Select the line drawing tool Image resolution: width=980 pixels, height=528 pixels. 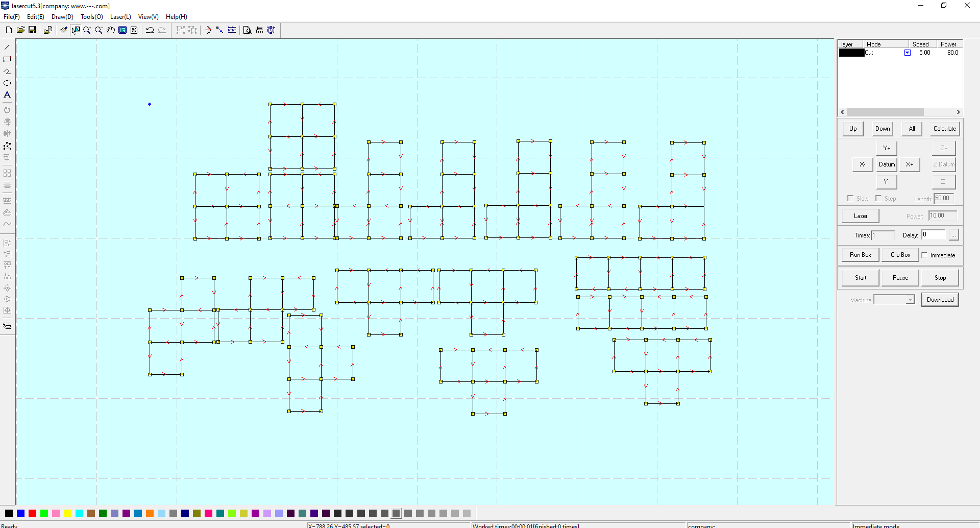pos(7,47)
